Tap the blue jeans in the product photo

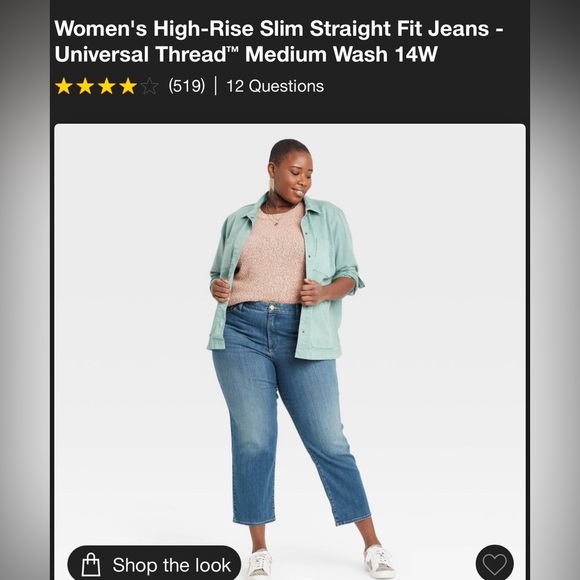(289, 411)
